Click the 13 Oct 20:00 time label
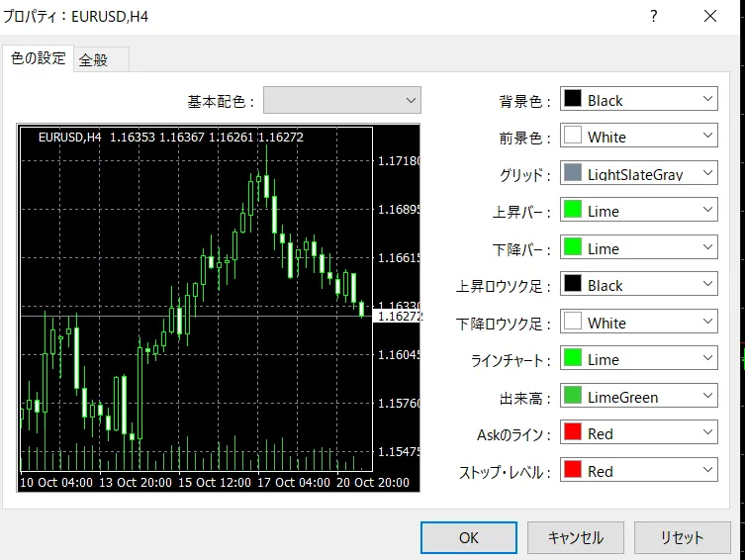This screenshot has height=560, width=745. (136, 483)
